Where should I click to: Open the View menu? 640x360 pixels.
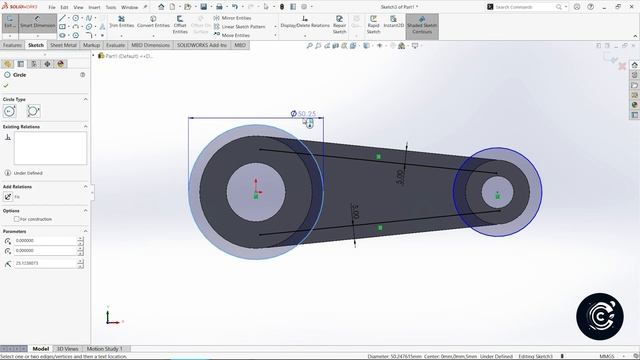point(78,7)
